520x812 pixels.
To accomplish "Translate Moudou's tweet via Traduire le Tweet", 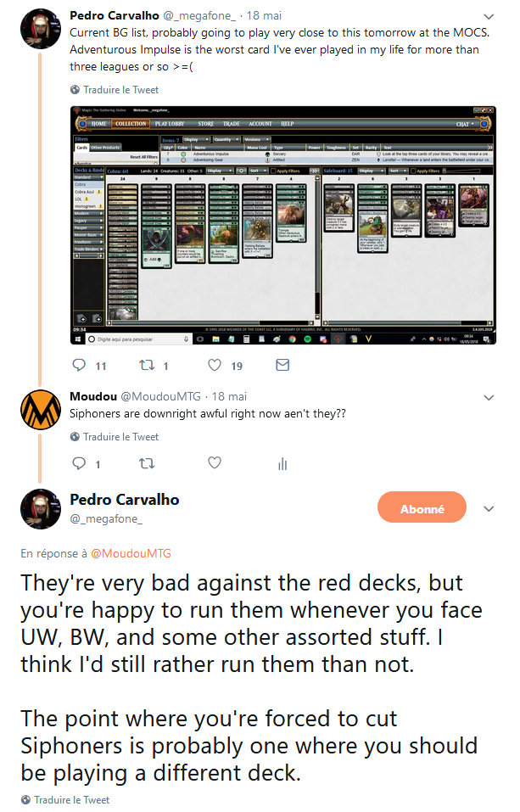I will tap(114, 437).
